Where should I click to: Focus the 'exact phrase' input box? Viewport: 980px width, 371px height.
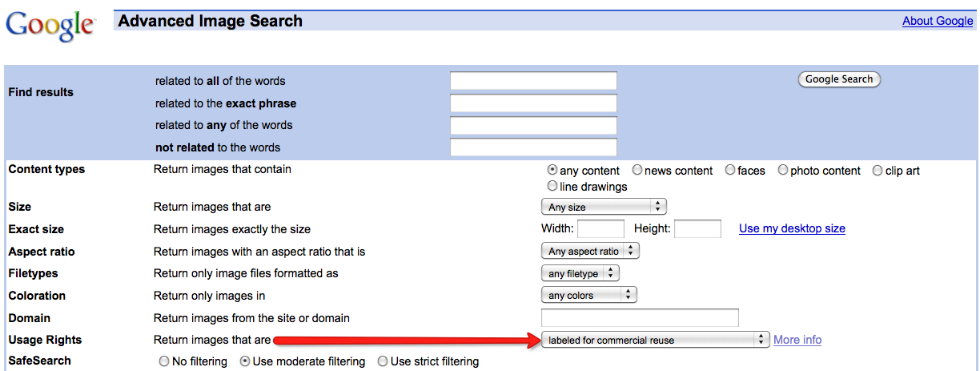click(533, 103)
